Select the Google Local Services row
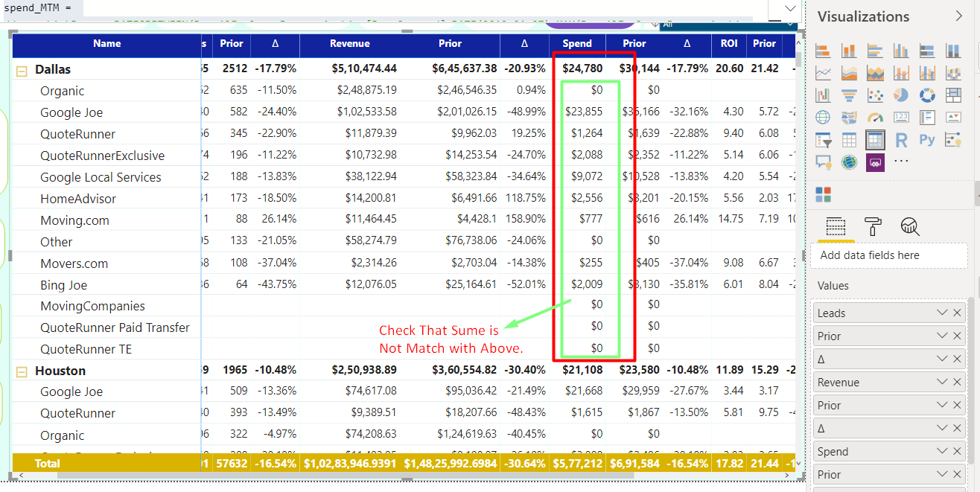The height and width of the screenshot is (492, 980). (101, 177)
